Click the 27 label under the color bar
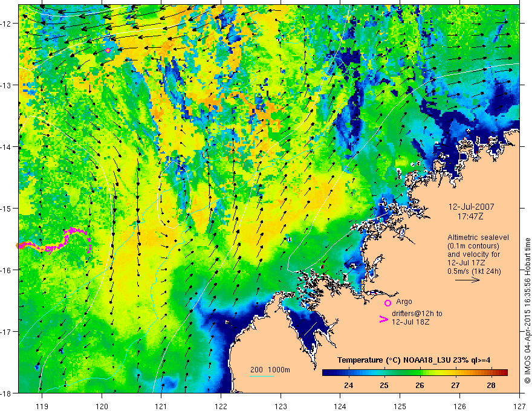Image resolution: width=532 pixels, height=411 pixels. pyautogui.click(x=455, y=385)
